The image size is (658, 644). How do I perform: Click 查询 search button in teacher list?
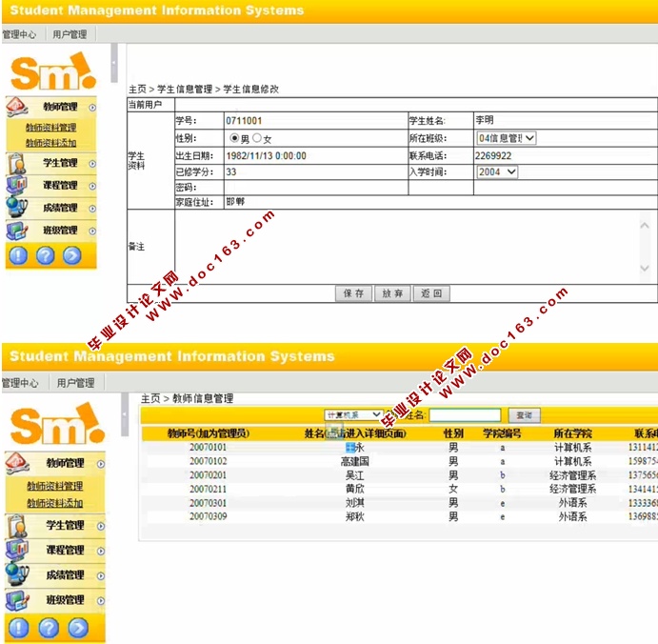[524, 415]
